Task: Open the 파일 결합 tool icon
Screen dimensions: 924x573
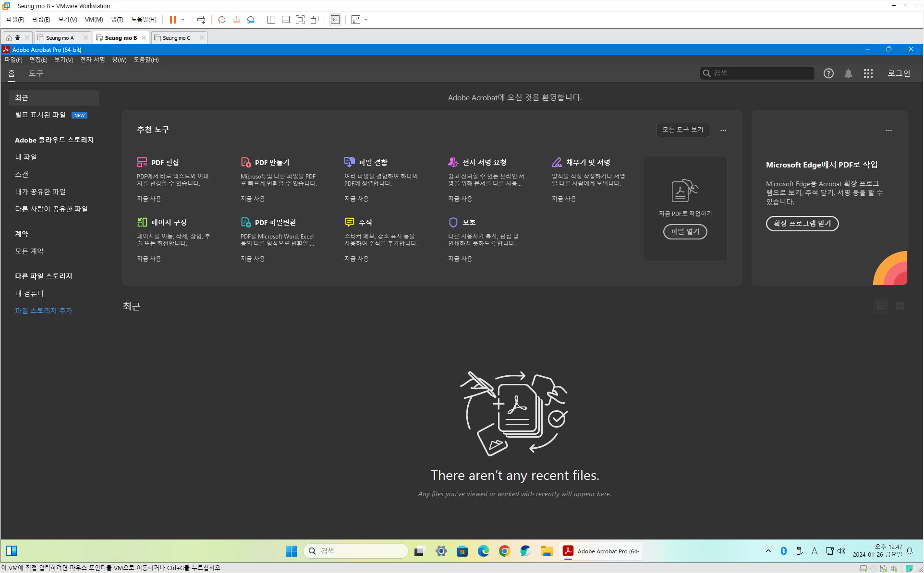Action: (350, 162)
